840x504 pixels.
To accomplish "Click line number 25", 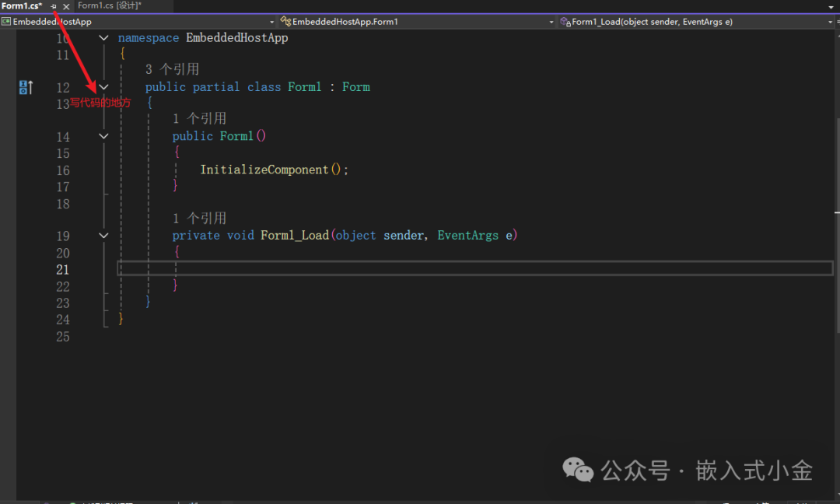I will click(x=63, y=337).
